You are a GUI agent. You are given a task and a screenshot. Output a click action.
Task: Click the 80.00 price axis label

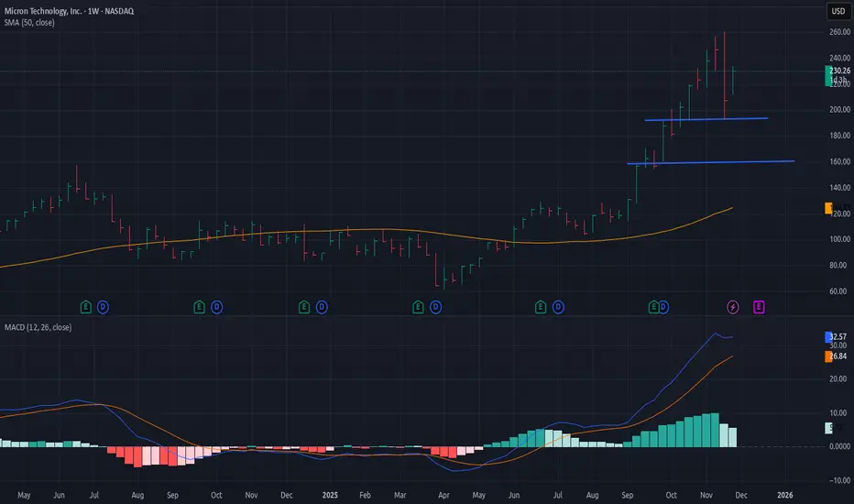[840, 266]
